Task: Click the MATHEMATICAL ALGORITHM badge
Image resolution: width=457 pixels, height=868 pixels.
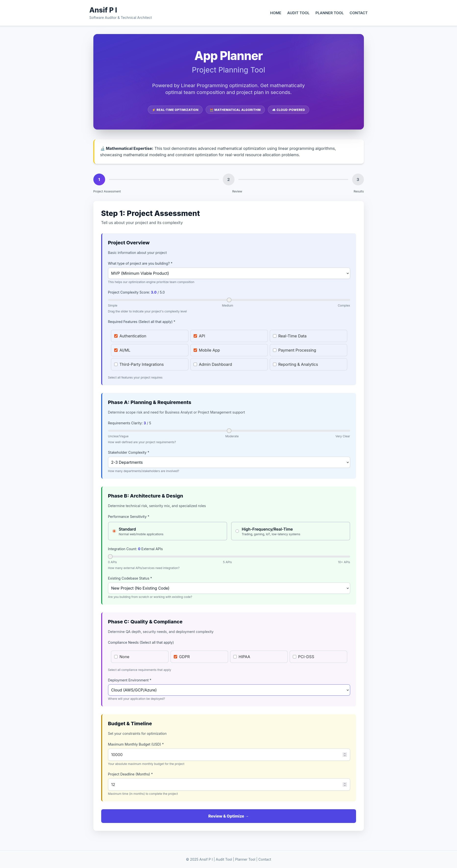Action: pos(235,109)
